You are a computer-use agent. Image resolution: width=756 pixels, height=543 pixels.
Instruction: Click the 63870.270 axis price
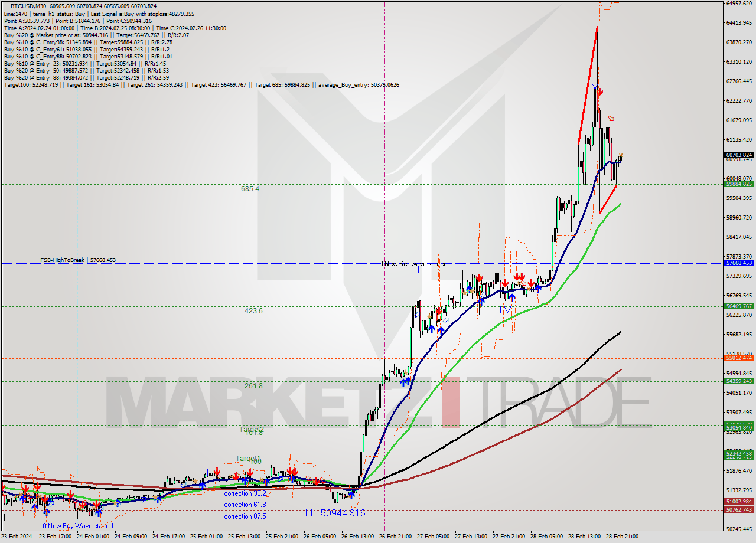click(738, 42)
